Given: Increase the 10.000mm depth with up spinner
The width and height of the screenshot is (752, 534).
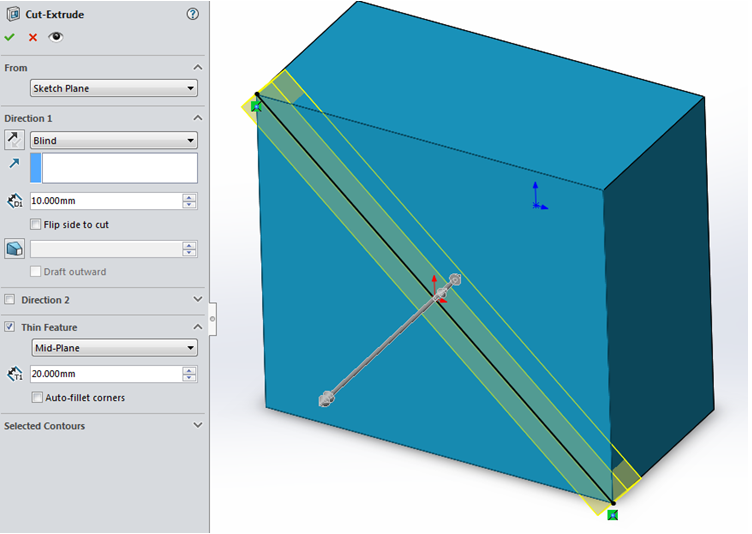Looking at the screenshot, I should [189, 197].
